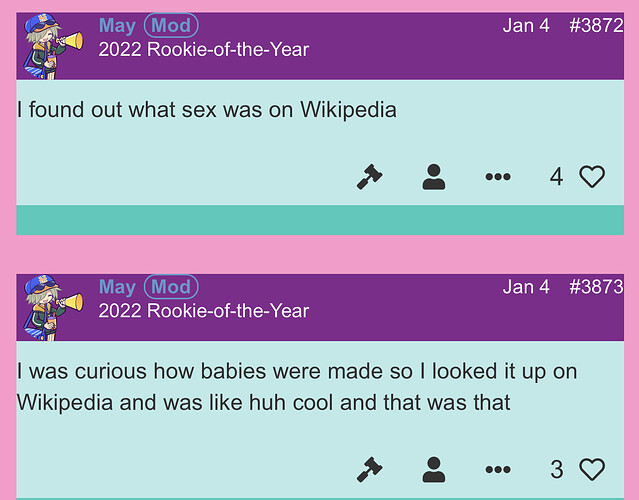The width and height of the screenshot is (639, 500).
Task: Open the user profile icon on post #3873
Action: click(434, 469)
